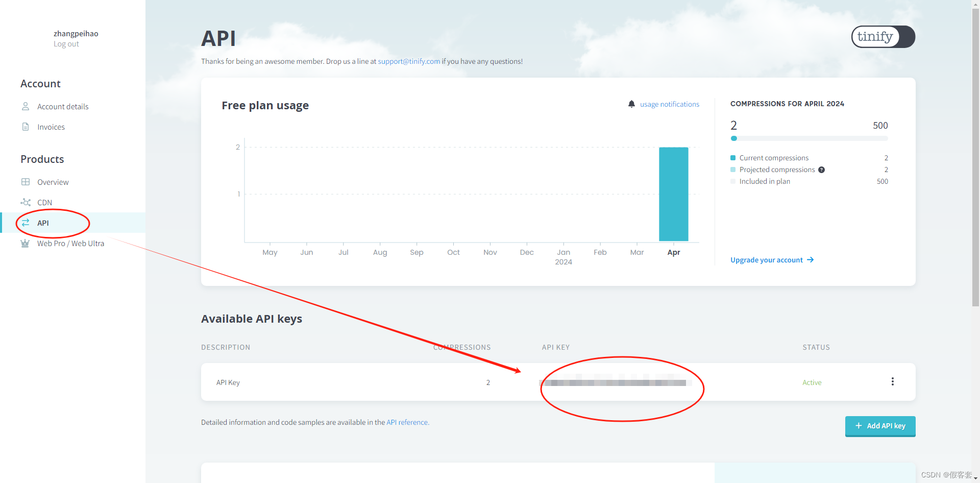Click the Add API key button
This screenshot has height=483, width=980.
(x=880, y=426)
